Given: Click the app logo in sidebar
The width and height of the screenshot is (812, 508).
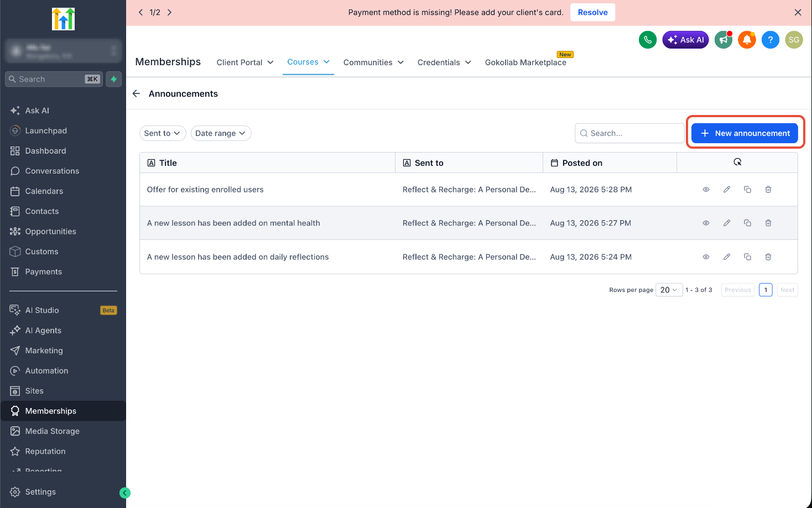Looking at the screenshot, I should (63, 19).
